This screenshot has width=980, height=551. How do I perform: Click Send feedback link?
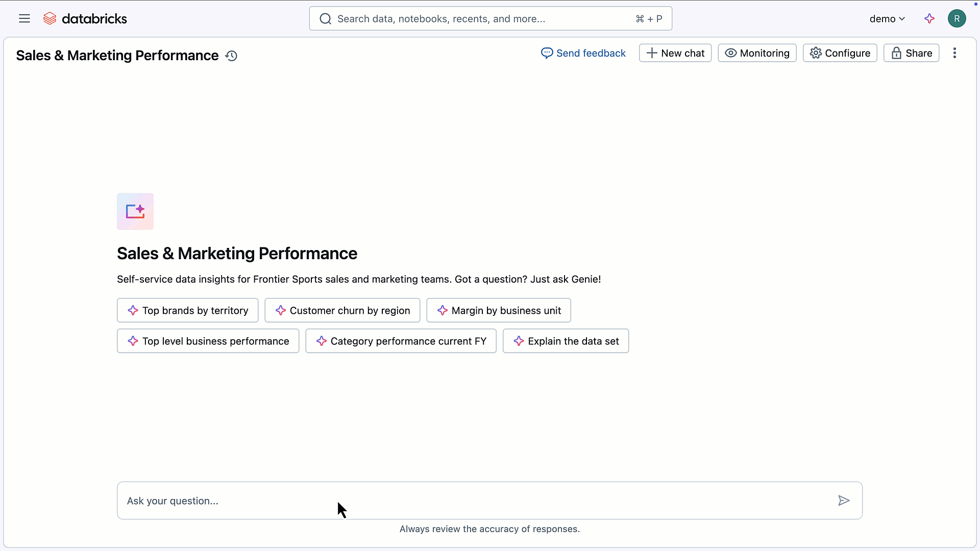click(x=583, y=53)
